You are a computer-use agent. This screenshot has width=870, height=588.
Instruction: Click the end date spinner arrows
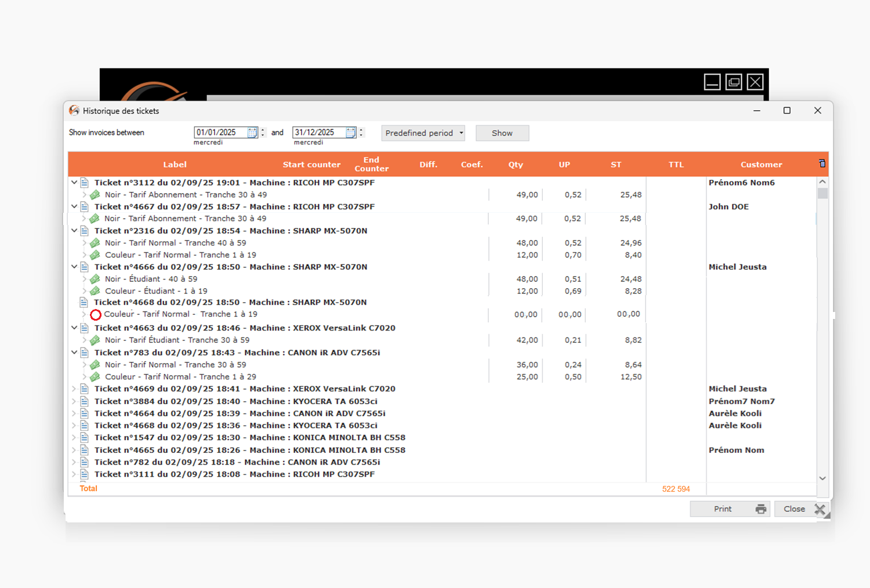click(x=361, y=133)
